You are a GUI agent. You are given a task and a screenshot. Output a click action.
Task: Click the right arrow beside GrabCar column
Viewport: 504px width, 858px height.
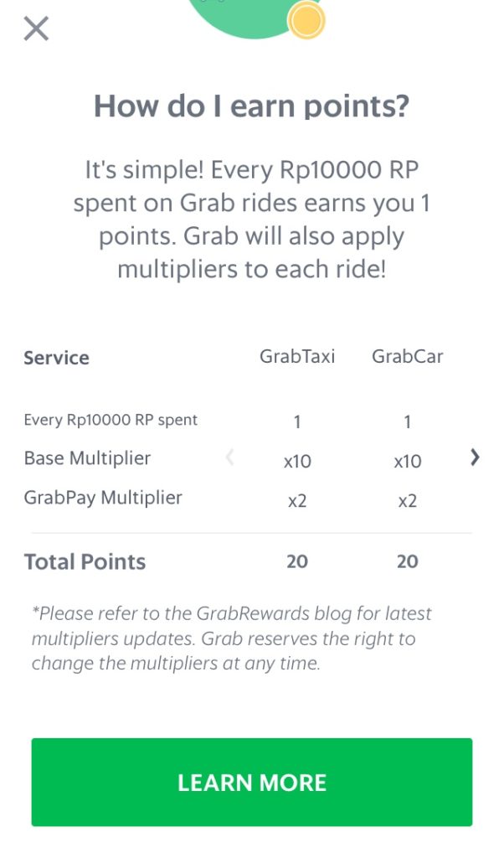tap(476, 457)
